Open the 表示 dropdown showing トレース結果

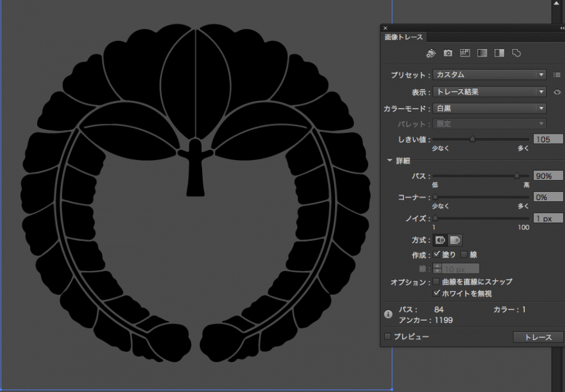pyautogui.click(x=490, y=92)
